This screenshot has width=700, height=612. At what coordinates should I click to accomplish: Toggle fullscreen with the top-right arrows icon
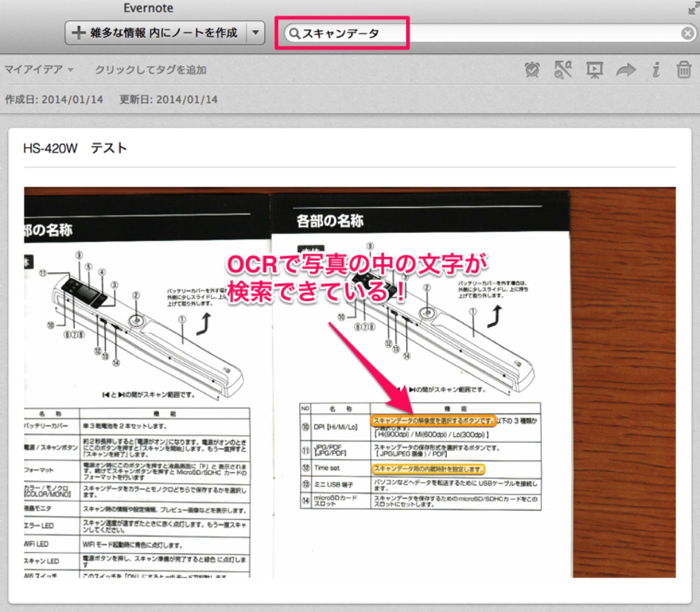coord(693,8)
